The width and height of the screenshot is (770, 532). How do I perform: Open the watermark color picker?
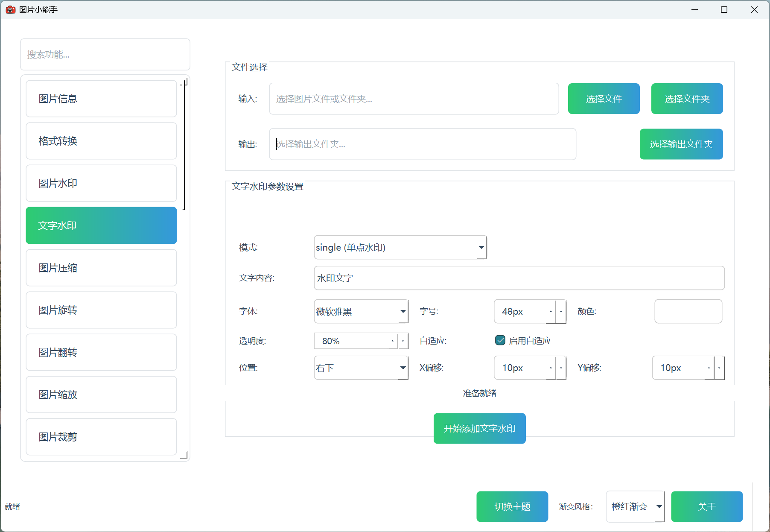(688, 311)
